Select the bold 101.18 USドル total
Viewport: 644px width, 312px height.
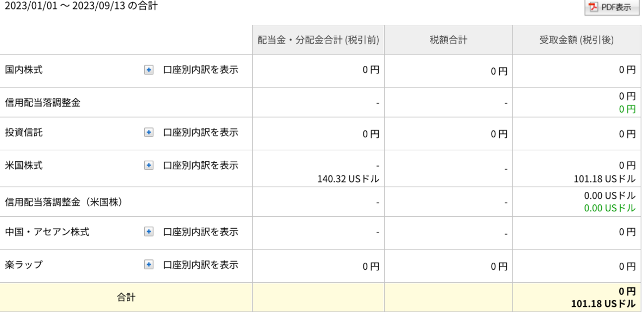(x=603, y=304)
